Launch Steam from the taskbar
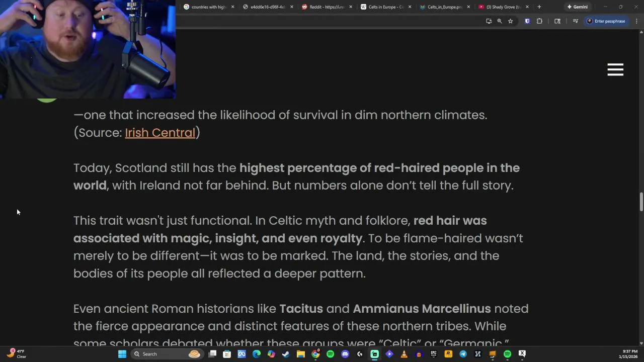The image size is (644, 362). pos(286,354)
